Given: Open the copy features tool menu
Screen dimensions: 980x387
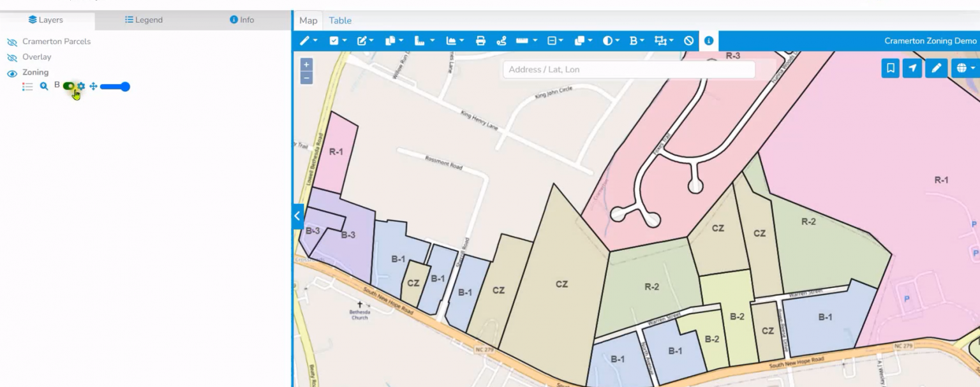Looking at the screenshot, I should [x=394, y=41].
